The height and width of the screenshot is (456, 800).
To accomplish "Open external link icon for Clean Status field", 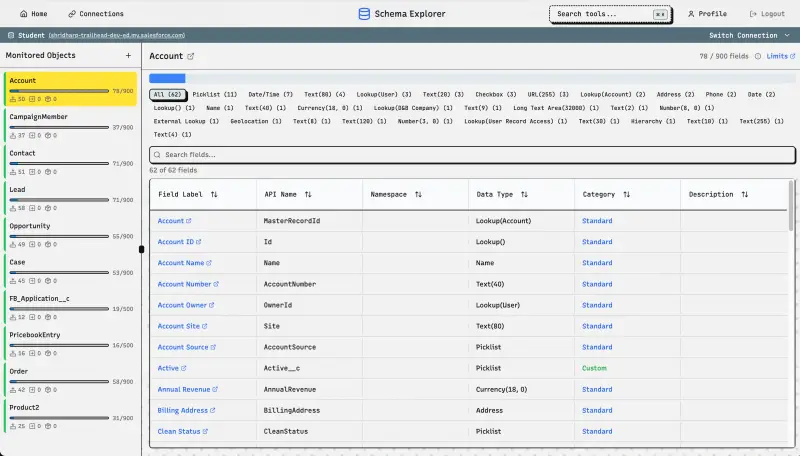I will pos(205,431).
